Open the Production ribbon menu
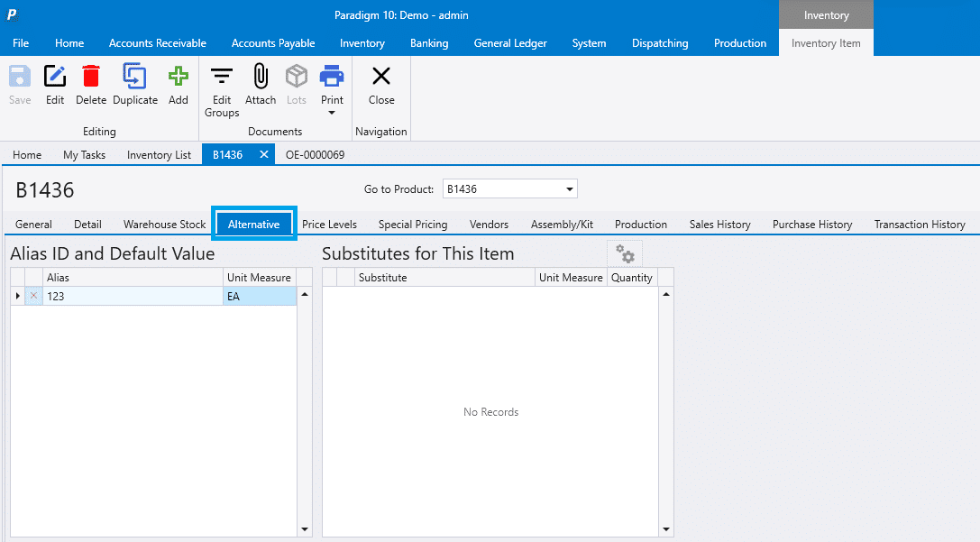Image resolution: width=980 pixels, height=542 pixels. click(x=740, y=43)
